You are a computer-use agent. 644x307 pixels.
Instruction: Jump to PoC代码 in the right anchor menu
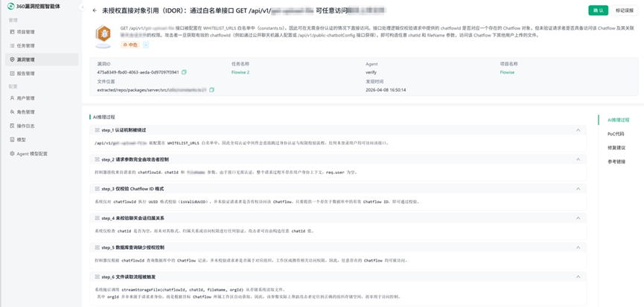pos(616,134)
